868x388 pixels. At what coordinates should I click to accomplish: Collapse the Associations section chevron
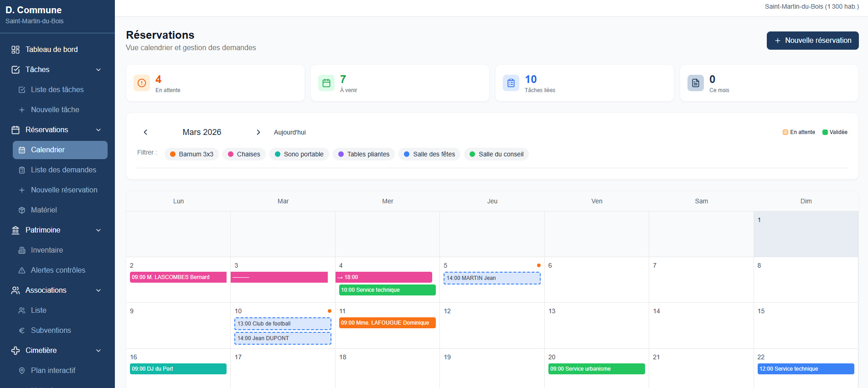(x=98, y=290)
